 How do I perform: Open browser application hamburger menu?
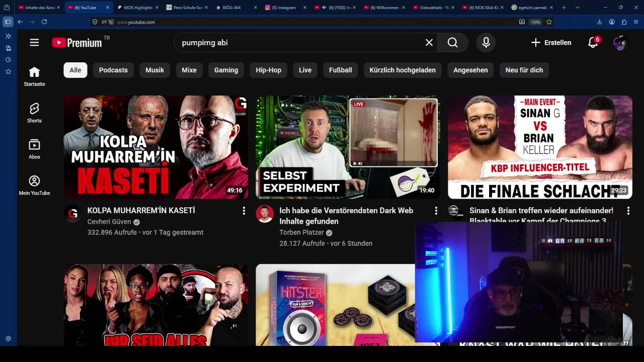636,22
